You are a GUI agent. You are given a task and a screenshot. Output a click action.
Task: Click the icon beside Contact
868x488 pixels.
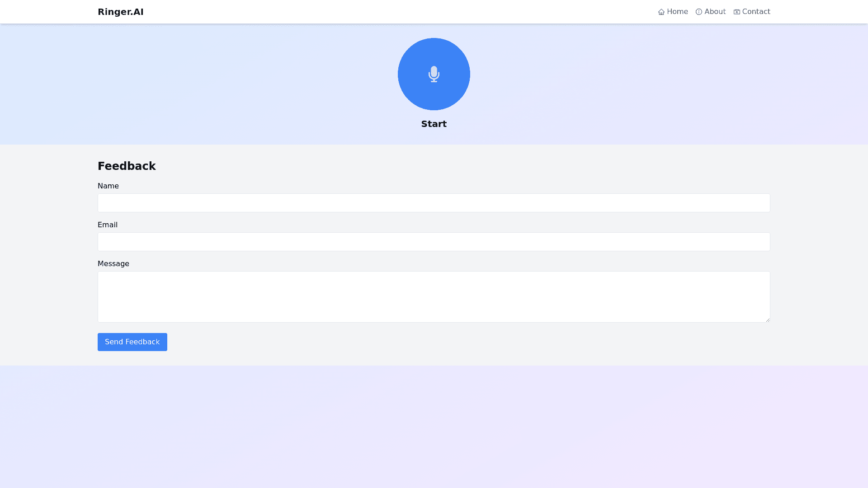pos(737,12)
